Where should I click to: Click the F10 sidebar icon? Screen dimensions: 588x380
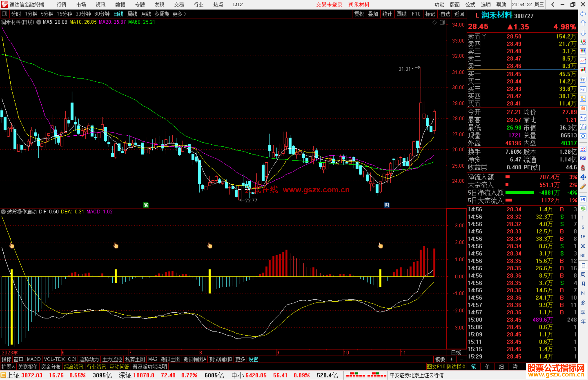tap(583, 89)
